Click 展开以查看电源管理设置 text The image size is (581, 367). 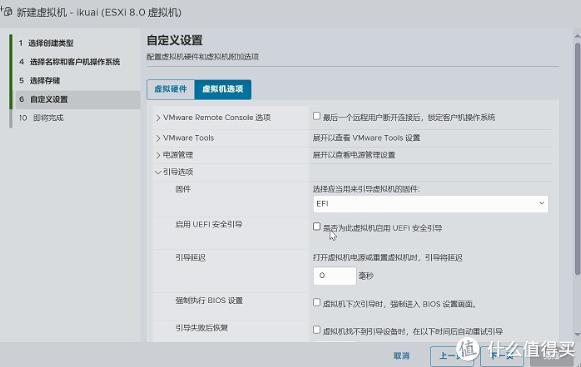click(354, 155)
